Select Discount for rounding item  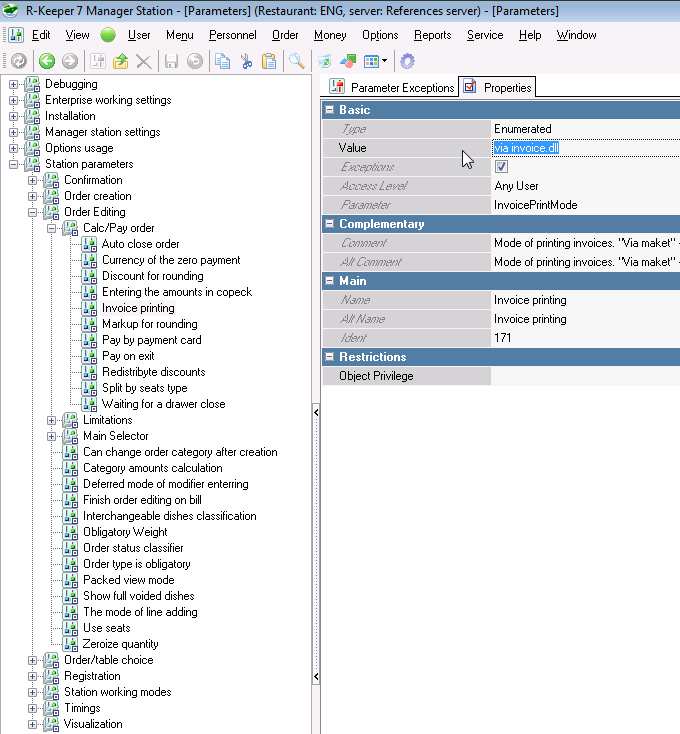(x=153, y=276)
